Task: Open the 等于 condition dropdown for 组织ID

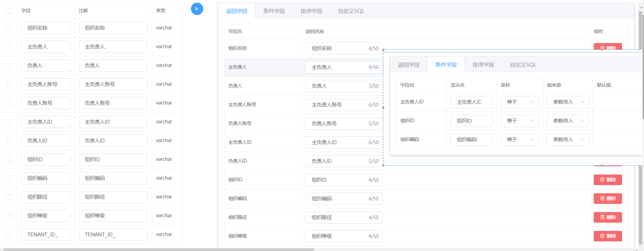Action: (520, 121)
